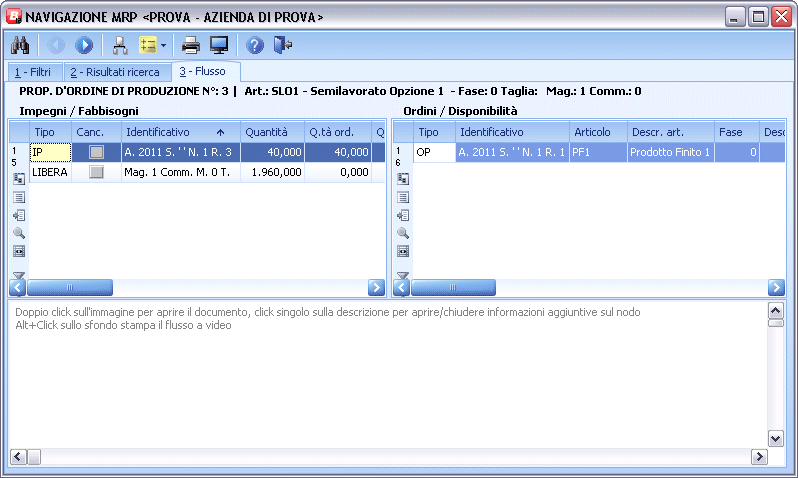
Task: Click the Ordini grid scroll-left arrow
Action: click(402, 288)
